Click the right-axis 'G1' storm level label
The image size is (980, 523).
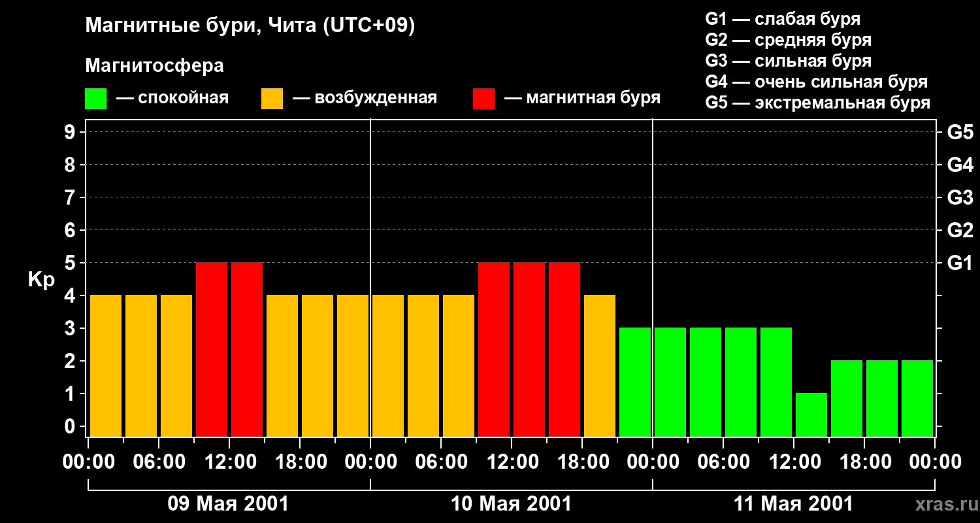(x=960, y=263)
